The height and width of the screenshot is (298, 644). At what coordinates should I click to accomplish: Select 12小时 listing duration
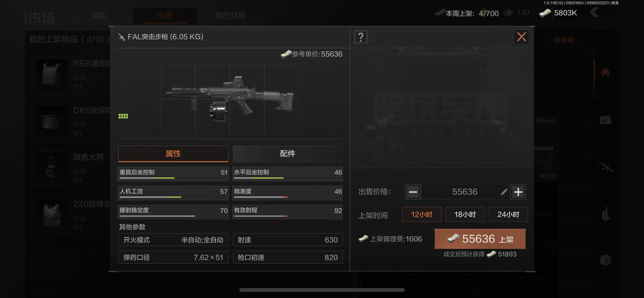click(x=422, y=215)
